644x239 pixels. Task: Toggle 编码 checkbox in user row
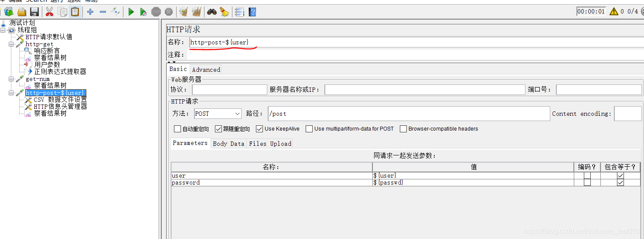click(x=587, y=175)
